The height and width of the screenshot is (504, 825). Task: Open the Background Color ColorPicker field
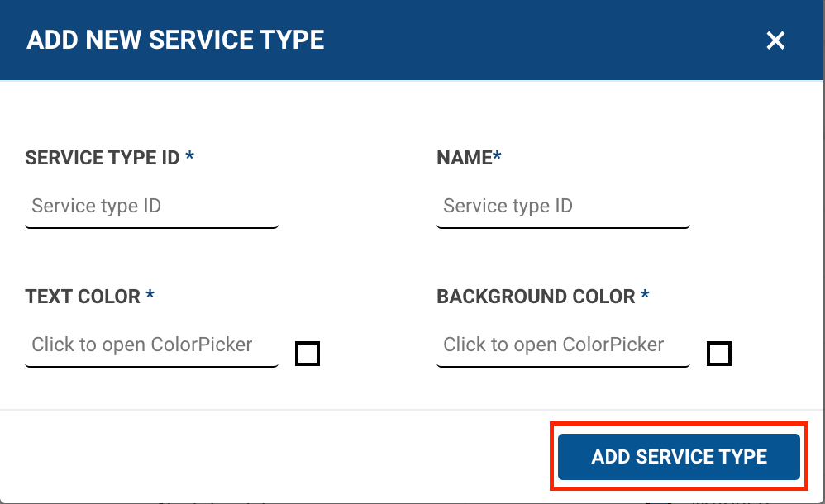[562, 345]
